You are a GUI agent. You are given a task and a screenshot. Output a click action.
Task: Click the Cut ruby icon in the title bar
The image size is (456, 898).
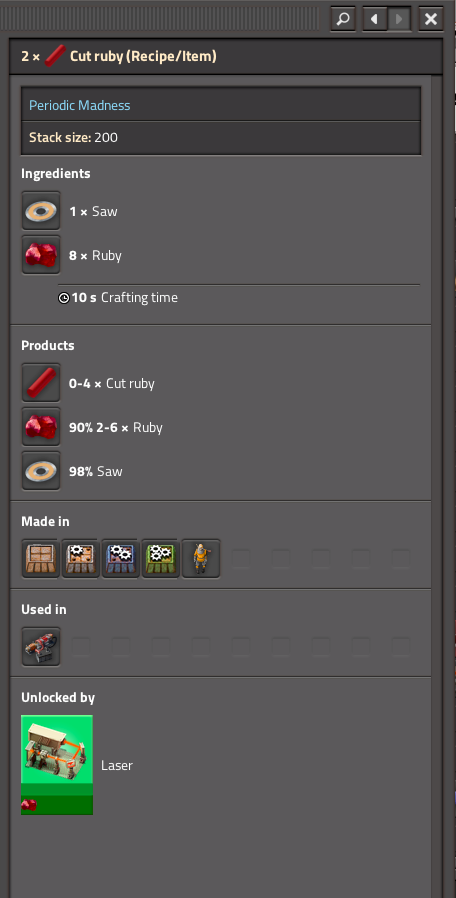(55, 56)
